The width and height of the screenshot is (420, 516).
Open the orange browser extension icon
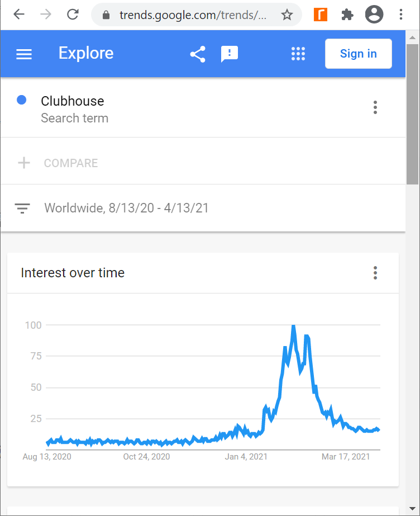pyautogui.click(x=321, y=15)
